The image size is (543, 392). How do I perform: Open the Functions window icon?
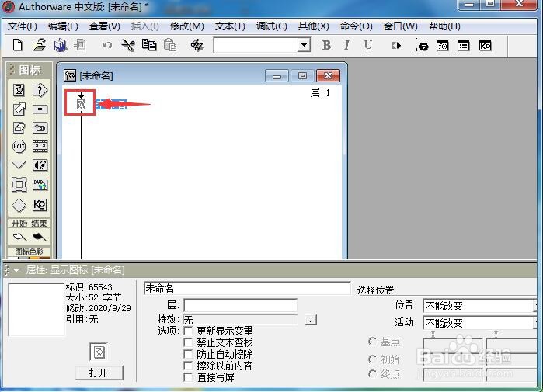coord(443,46)
